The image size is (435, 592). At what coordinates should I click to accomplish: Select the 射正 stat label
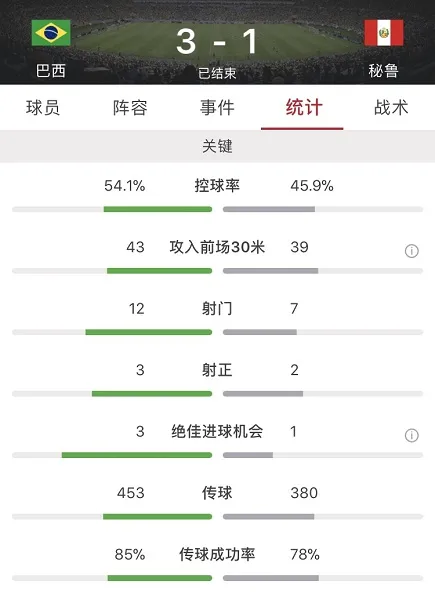[217, 370]
